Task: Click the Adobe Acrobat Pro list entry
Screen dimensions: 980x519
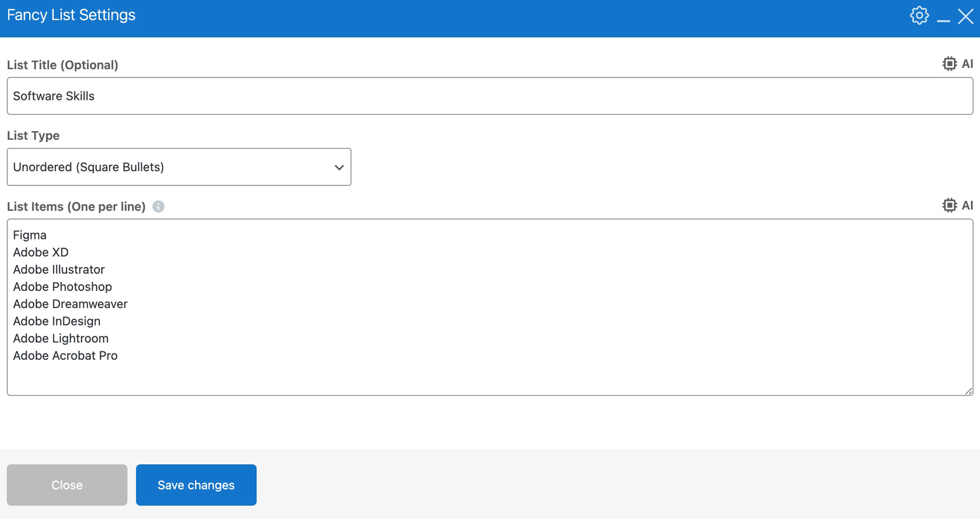Action: 66,355
